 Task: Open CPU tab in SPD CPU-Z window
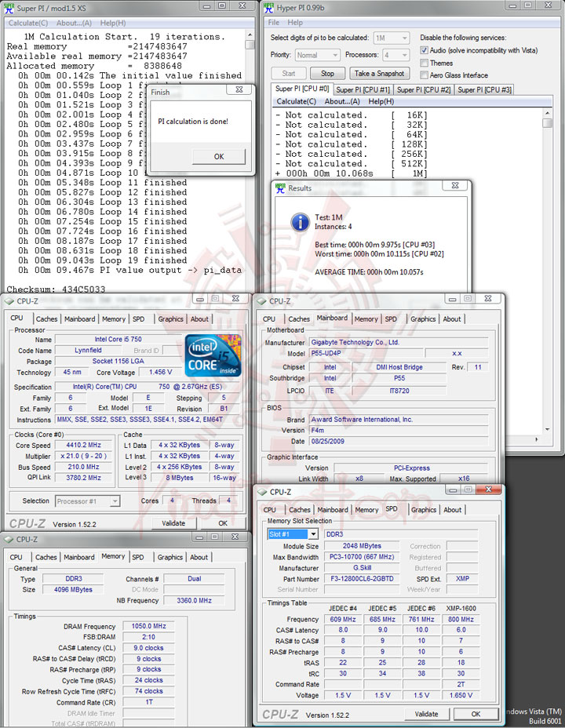pos(269,510)
